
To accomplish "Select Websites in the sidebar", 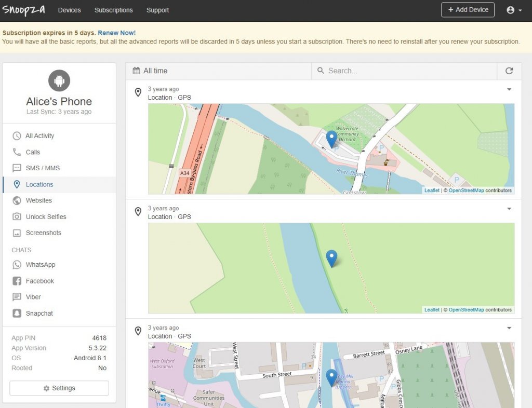I will point(59,200).
